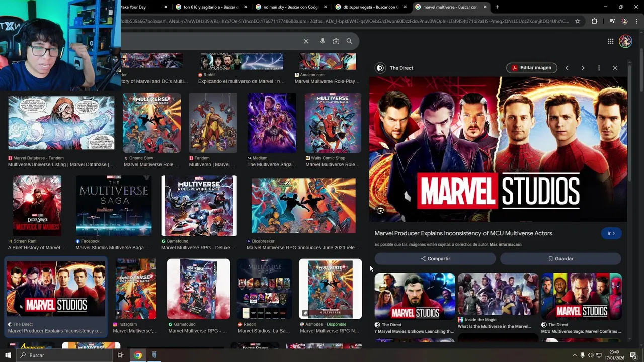Open MCU Multiverse Saga related image
The height and width of the screenshot is (362, 644).
[582, 297]
